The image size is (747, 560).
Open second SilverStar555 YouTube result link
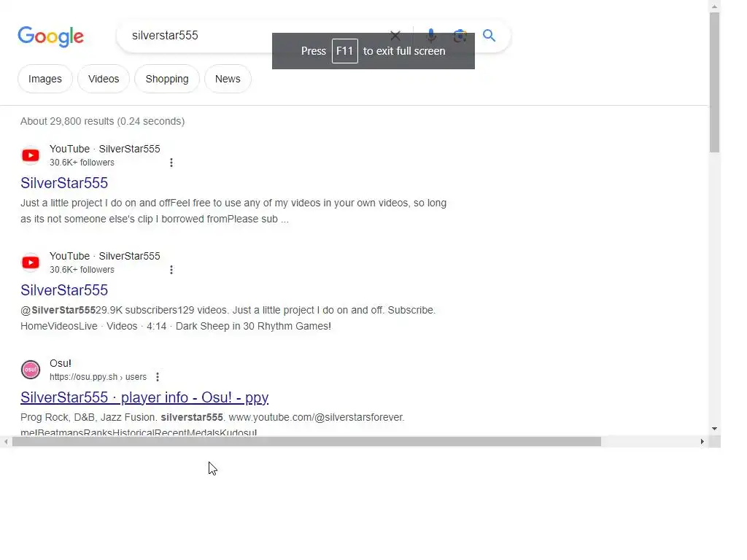click(x=64, y=290)
